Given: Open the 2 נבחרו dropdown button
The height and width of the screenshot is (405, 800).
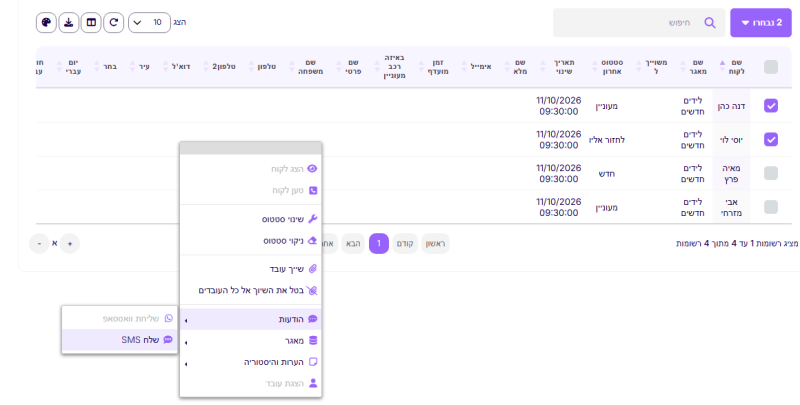Looking at the screenshot, I should click(761, 22).
